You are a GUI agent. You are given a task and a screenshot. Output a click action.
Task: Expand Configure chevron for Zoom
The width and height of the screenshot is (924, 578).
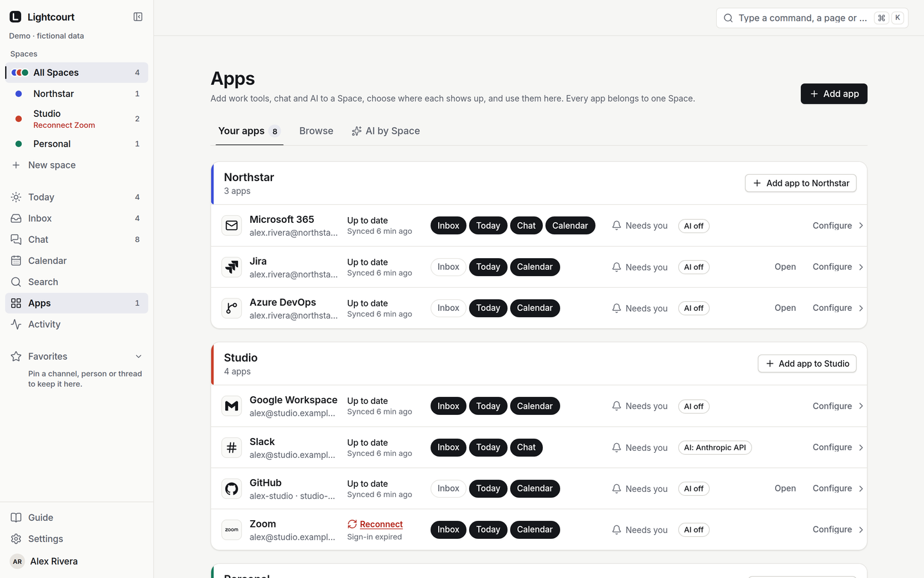(x=861, y=530)
